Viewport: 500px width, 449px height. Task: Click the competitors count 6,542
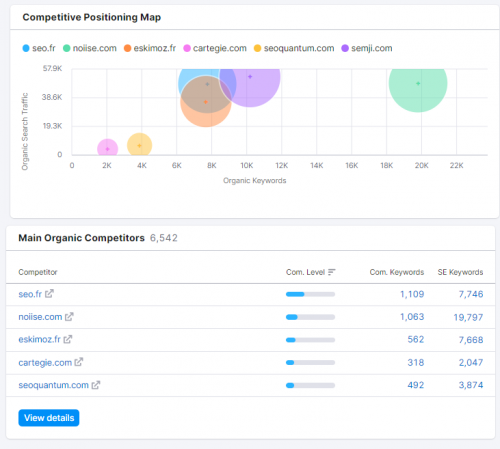point(164,238)
